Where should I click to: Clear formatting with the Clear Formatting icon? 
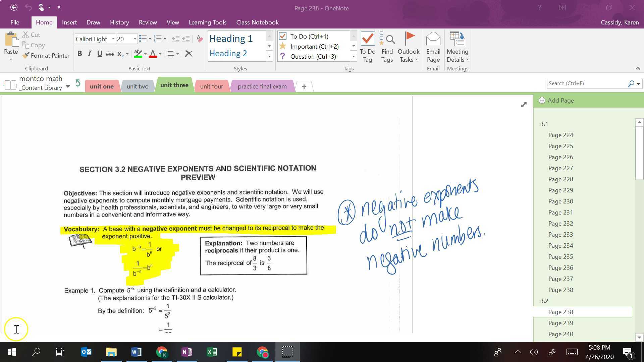click(189, 53)
